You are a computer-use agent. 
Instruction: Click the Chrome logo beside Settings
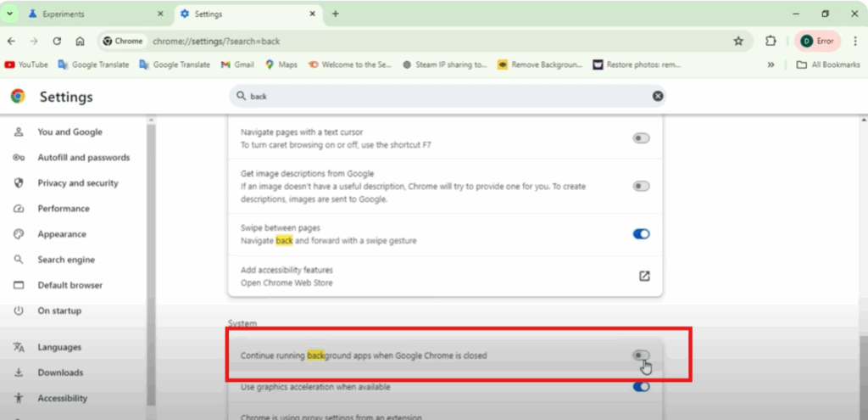[x=18, y=97]
